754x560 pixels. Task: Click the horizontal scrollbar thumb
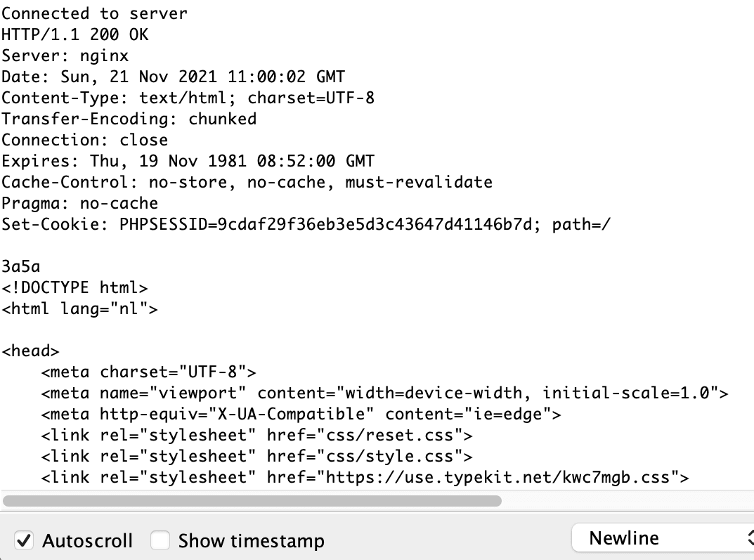pos(252,501)
